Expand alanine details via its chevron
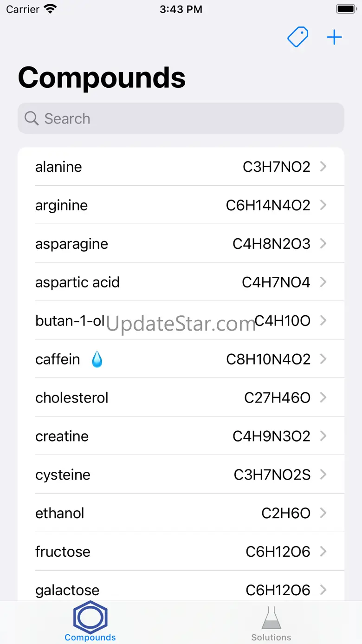362x644 pixels. pos(323,167)
